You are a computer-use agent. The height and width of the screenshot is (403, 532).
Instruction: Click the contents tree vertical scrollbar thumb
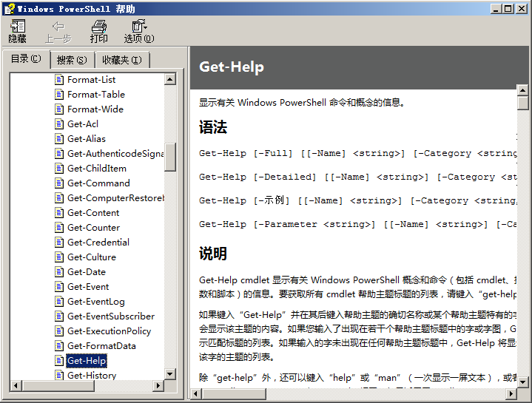click(x=170, y=157)
